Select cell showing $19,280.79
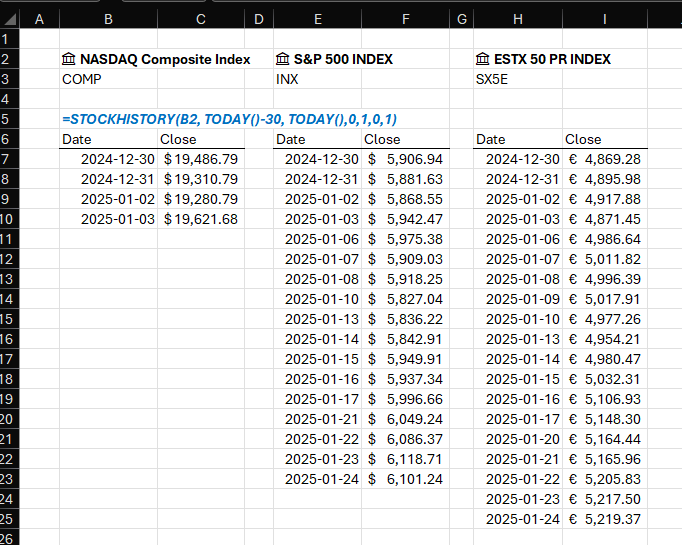Image resolution: width=682 pixels, height=545 pixels. click(201, 199)
